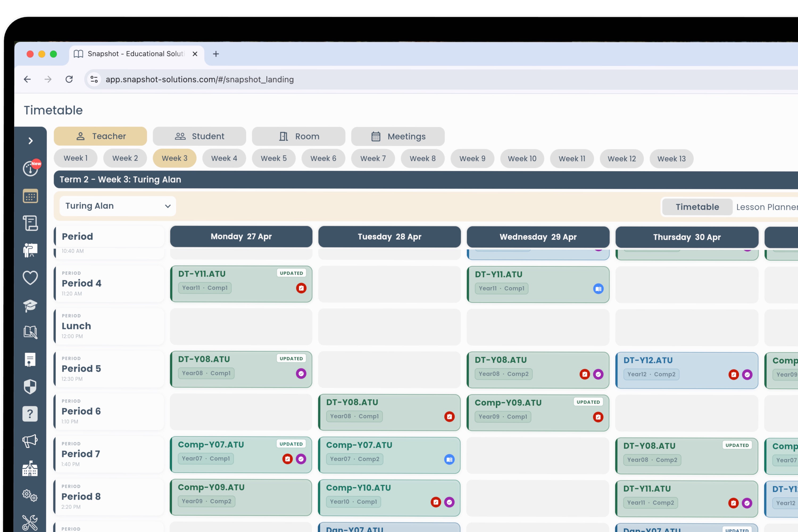The width and height of the screenshot is (798, 532).
Task: Open the question mark help icon
Action: pos(30,414)
